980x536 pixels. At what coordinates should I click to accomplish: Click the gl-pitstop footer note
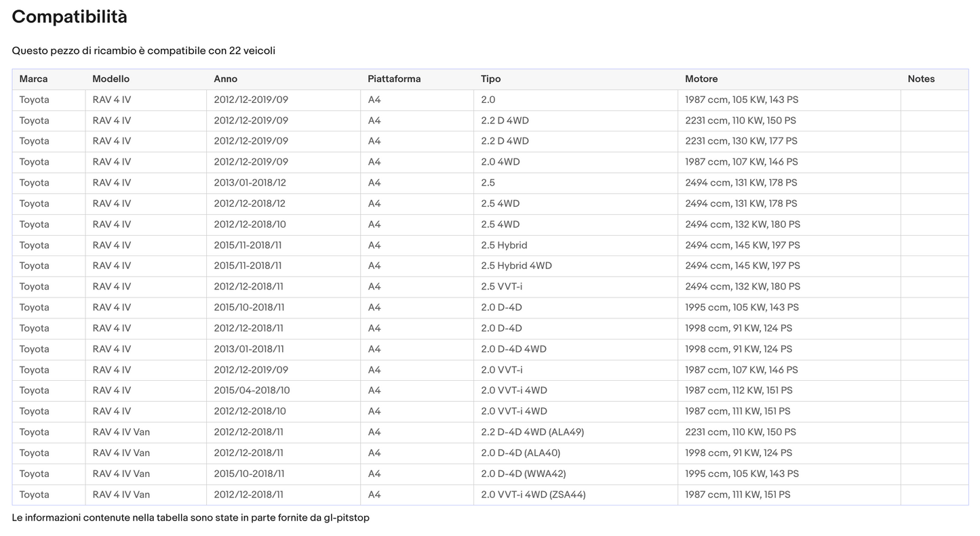click(191, 518)
